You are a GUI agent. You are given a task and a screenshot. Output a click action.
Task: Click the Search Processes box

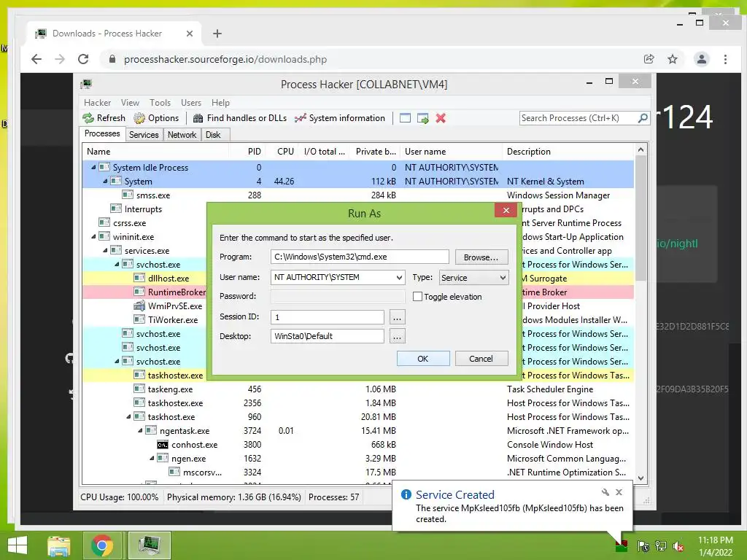coord(578,118)
